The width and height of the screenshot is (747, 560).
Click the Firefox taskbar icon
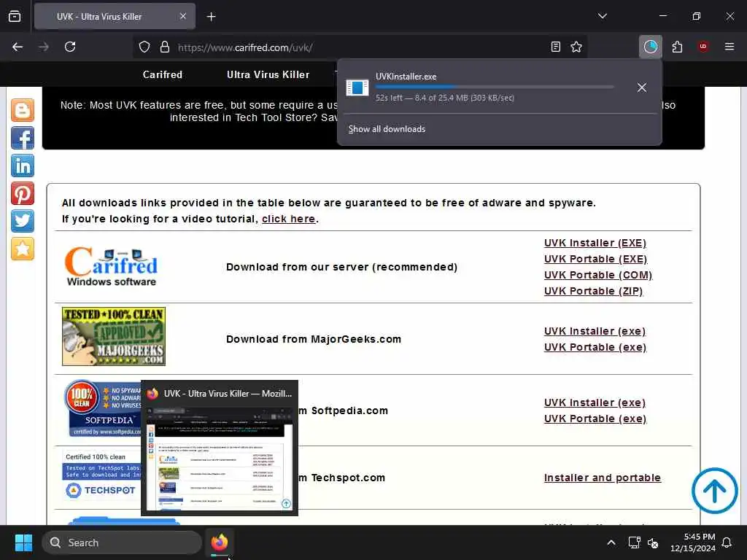tap(220, 542)
